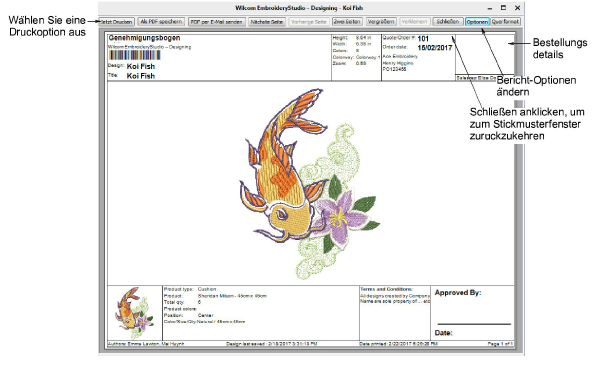Click 'Colorway 1' value in header
The width and height of the screenshot is (593, 366).
367,57
